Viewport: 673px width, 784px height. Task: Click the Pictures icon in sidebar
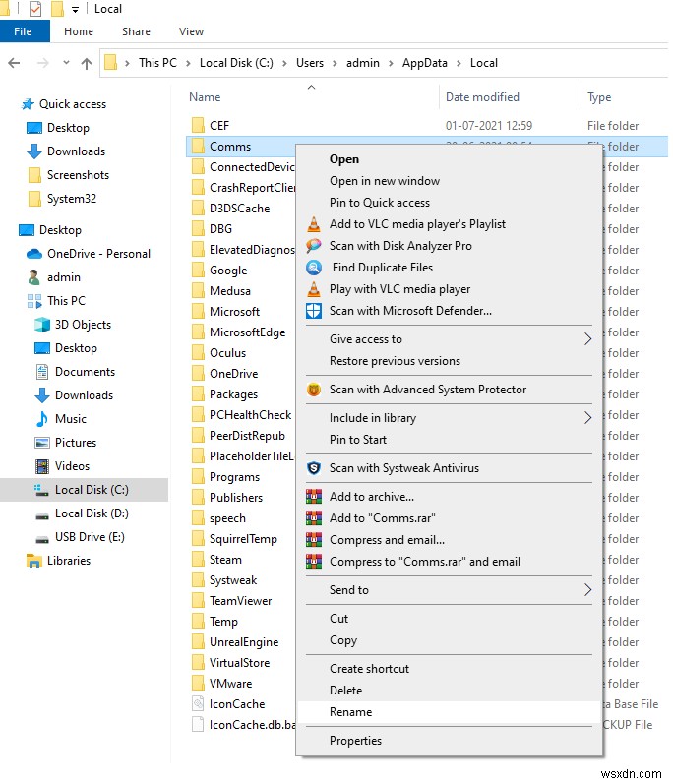(42, 443)
